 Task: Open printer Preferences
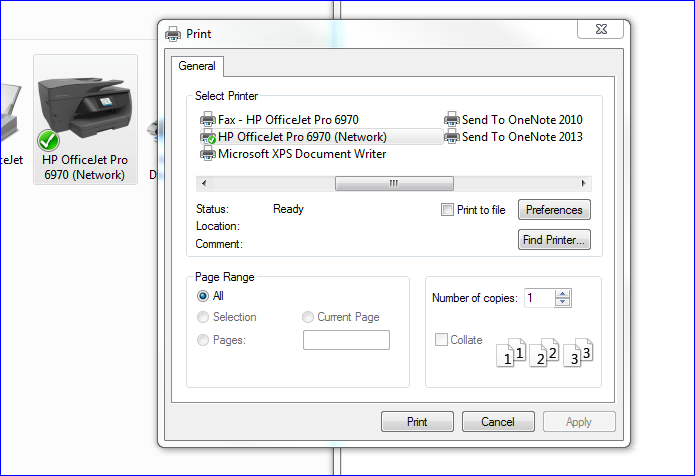click(554, 210)
